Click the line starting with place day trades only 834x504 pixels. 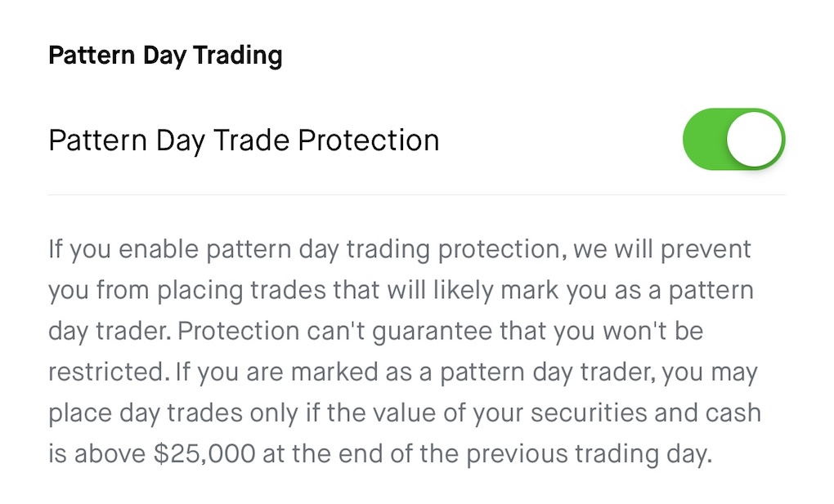click(405, 413)
